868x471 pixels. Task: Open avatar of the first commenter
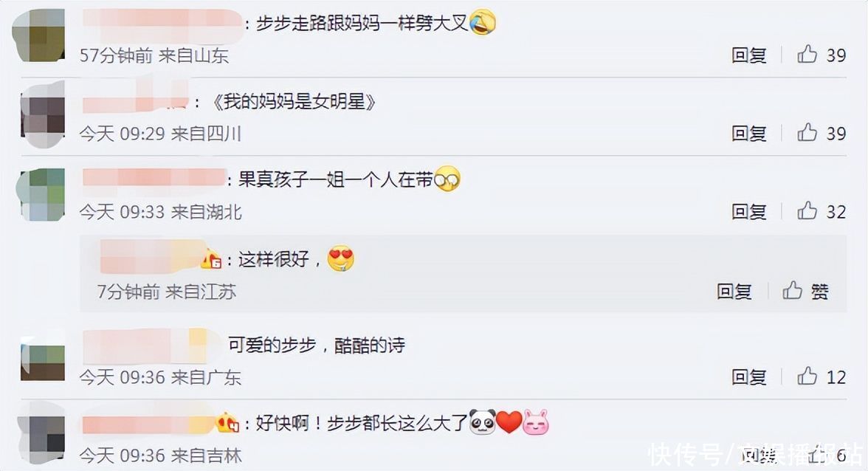(38, 36)
